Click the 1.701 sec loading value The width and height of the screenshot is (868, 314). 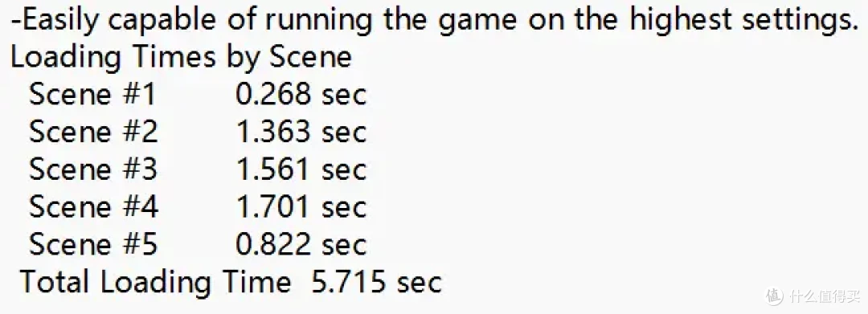pos(301,206)
